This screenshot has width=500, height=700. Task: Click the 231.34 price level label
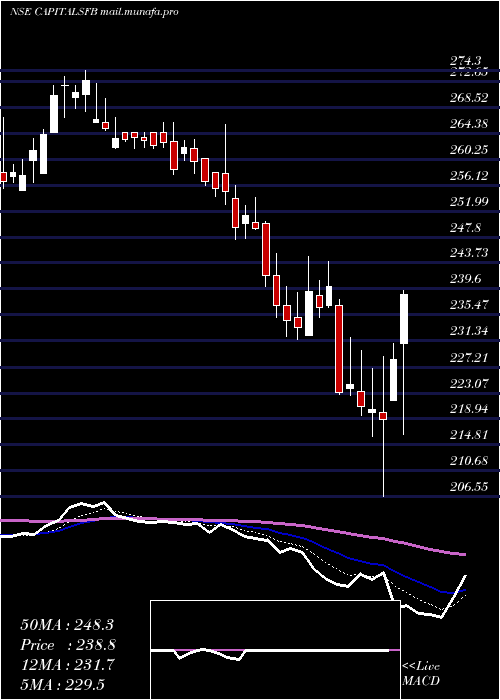[x=469, y=331]
